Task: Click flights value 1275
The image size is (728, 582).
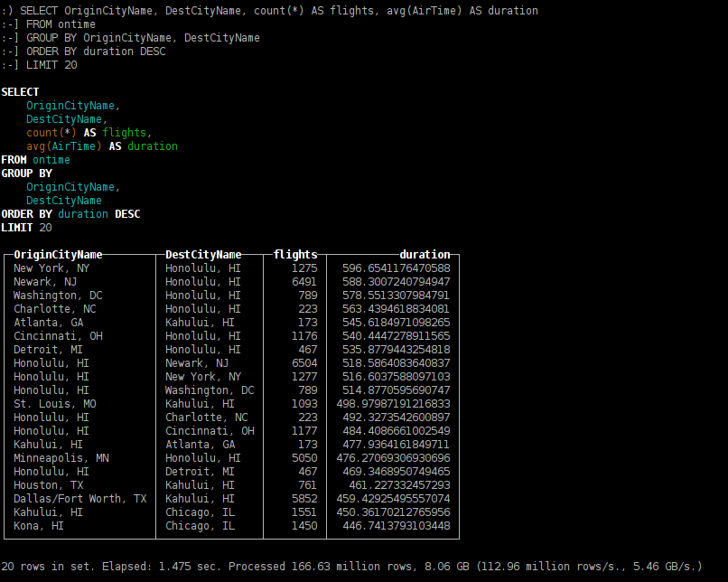Action: [304, 268]
